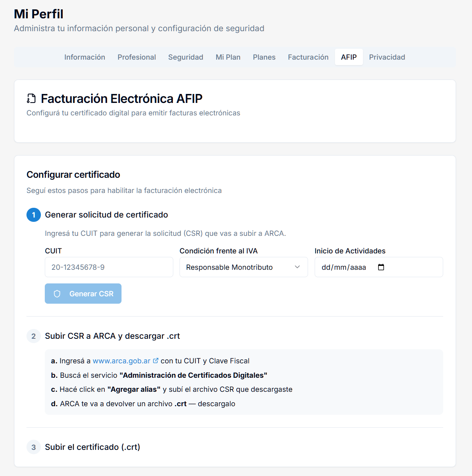
Task: Expand the 'Subir el certificado (.crt)' step
Action: (92, 447)
